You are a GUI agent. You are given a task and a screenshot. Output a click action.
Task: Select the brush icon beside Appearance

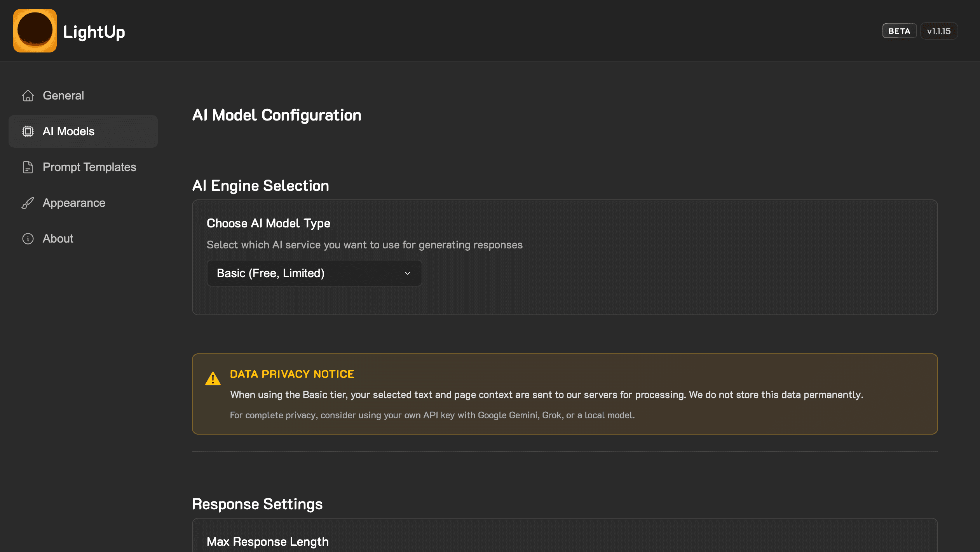[x=28, y=203]
